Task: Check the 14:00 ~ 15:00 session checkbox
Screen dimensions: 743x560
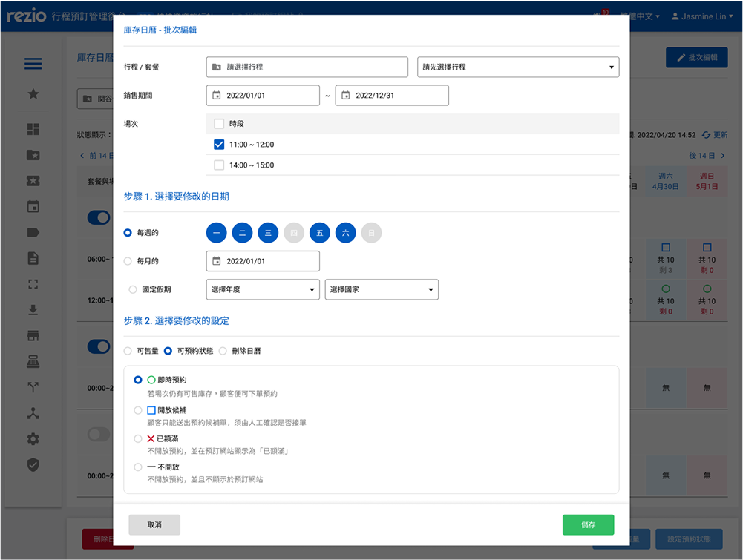Action: [x=219, y=165]
